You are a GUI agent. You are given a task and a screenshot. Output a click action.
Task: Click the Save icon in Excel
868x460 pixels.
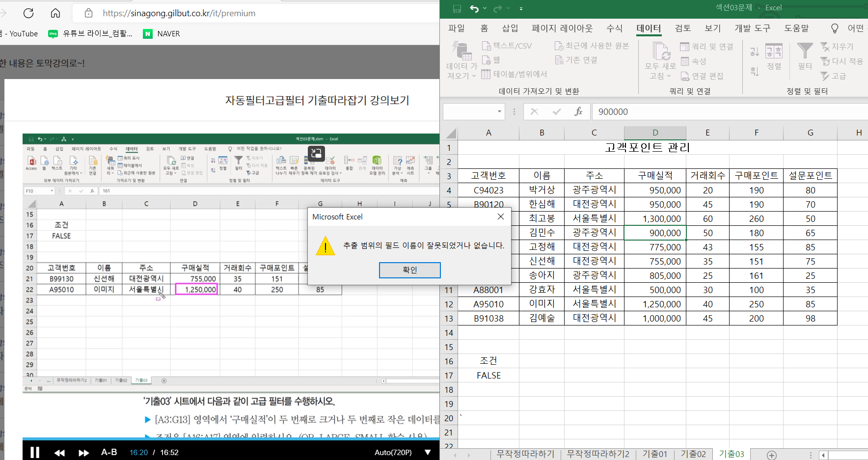tap(457, 8)
